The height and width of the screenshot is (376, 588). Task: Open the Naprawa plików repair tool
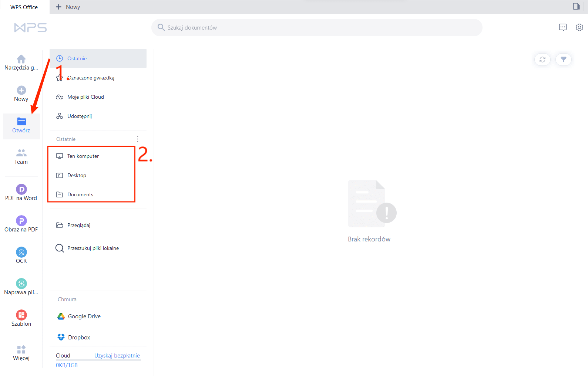click(21, 287)
